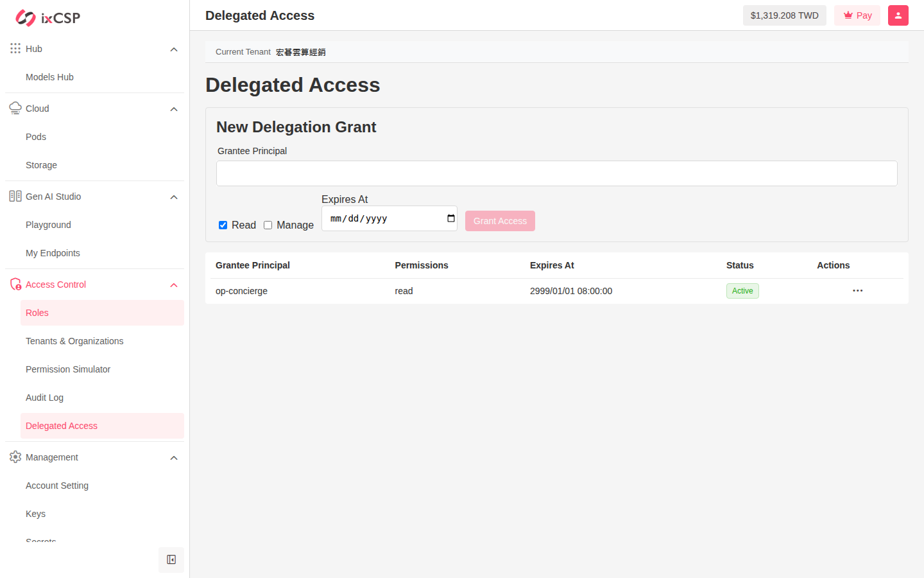Image resolution: width=924 pixels, height=578 pixels.
Task: Click the Hub grid icon
Action: click(15, 48)
